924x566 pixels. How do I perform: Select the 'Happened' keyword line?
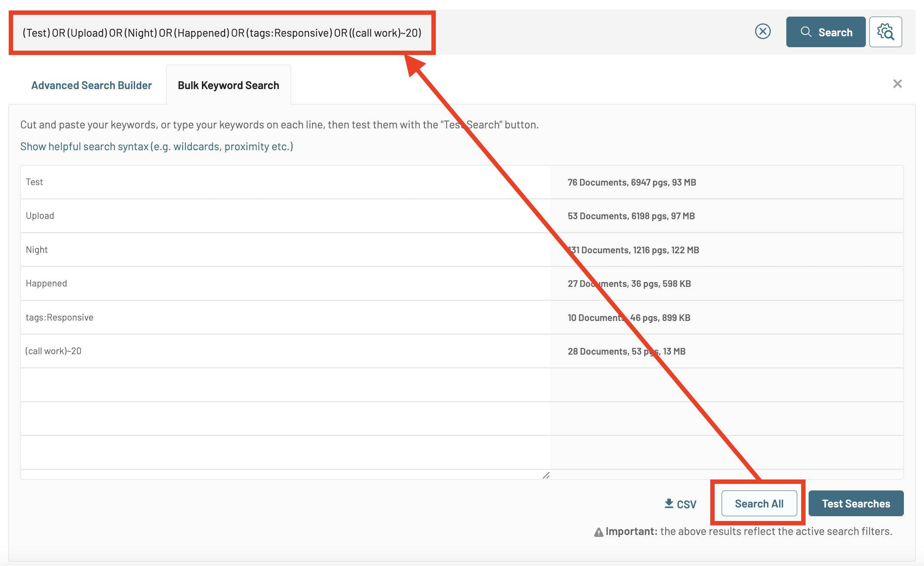tap(285, 283)
